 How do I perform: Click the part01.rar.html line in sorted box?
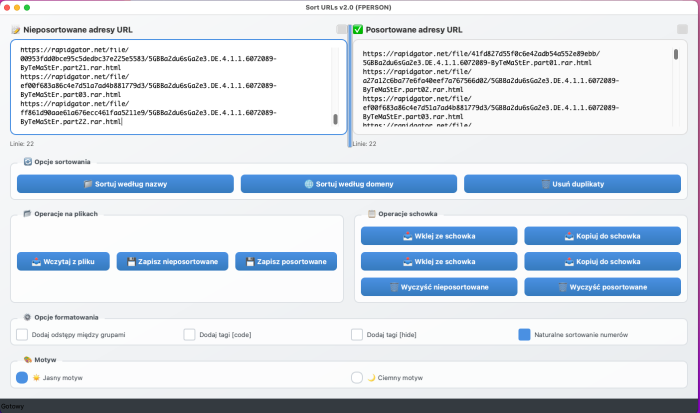pos(477,63)
